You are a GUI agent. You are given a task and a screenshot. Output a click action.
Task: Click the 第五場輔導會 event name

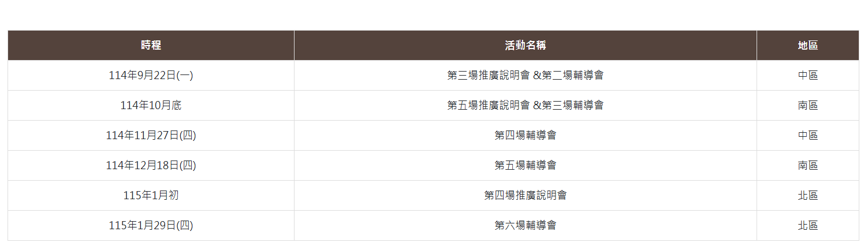coord(525,165)
